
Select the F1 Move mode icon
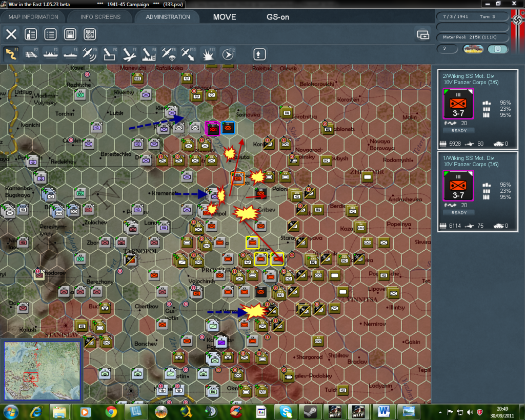pyautogui.click(x=11, y=54)
